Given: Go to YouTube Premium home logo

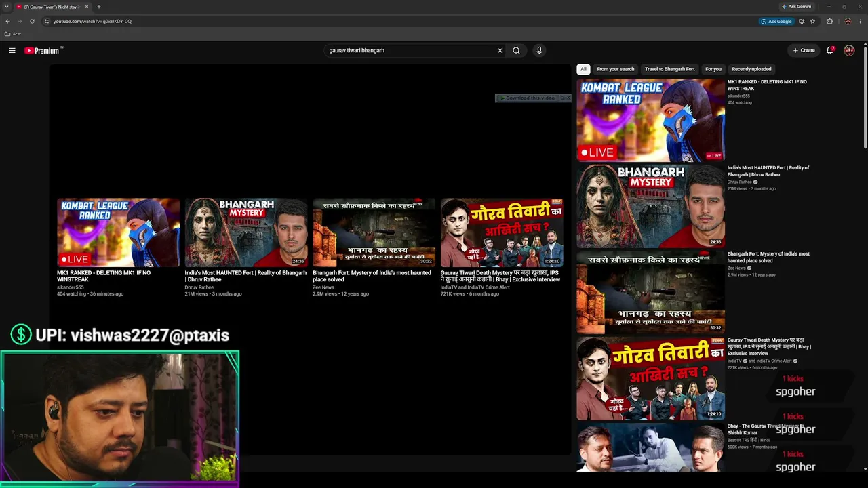Looking at the screenshot, I should (x=43, y=50).
